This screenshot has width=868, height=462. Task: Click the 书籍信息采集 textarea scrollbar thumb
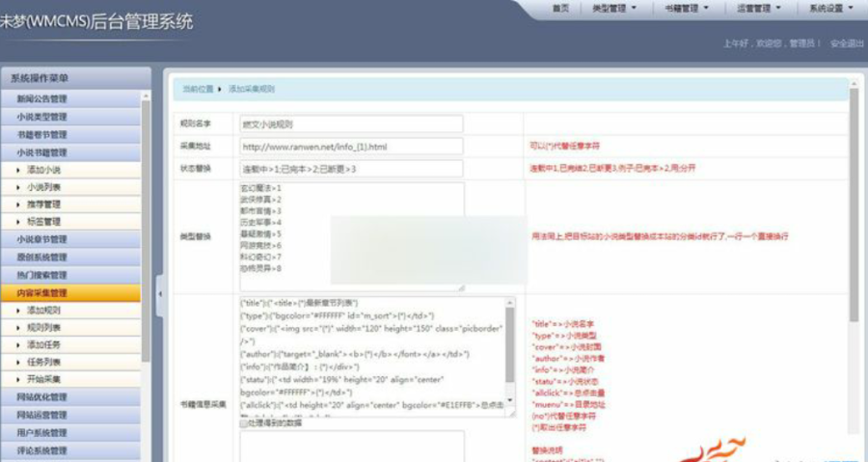[x=510, y=344]
